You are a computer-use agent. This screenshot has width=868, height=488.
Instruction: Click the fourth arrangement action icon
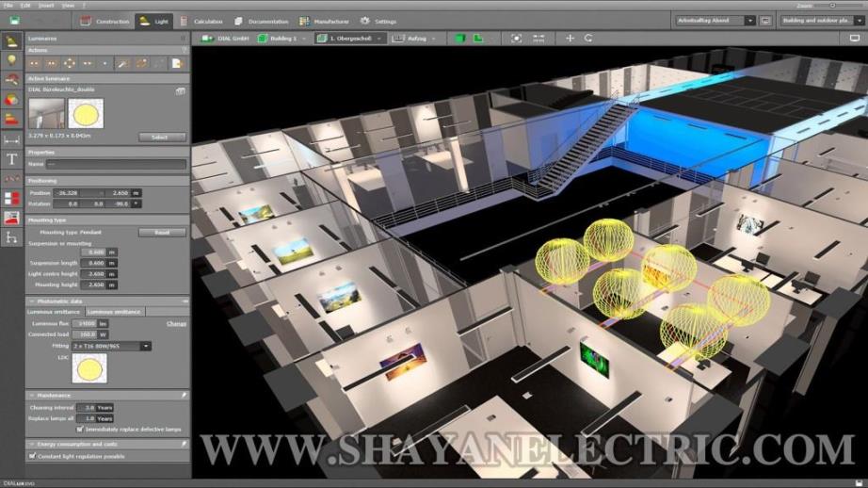coord(87,64)
